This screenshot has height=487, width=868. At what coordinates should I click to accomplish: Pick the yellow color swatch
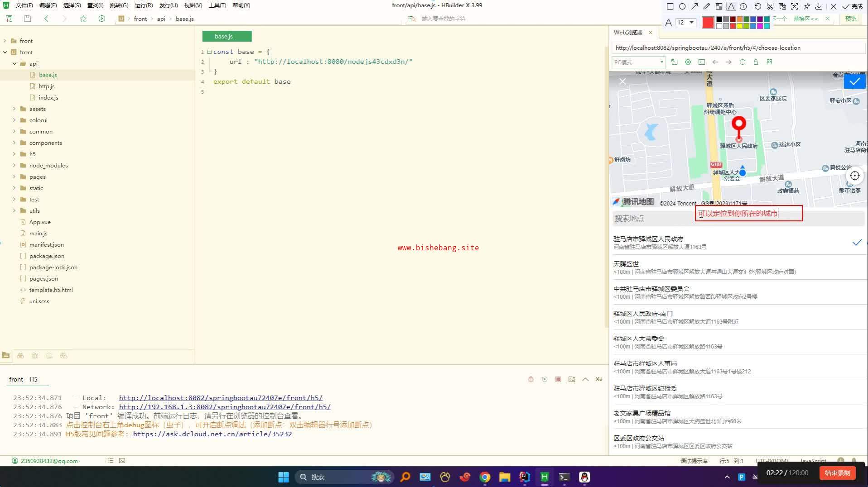739,26
